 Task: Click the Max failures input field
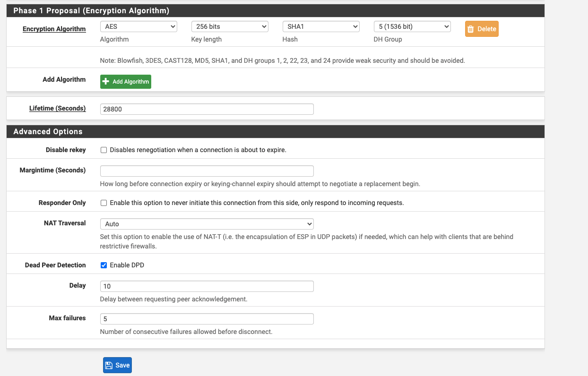click(207, 319)
